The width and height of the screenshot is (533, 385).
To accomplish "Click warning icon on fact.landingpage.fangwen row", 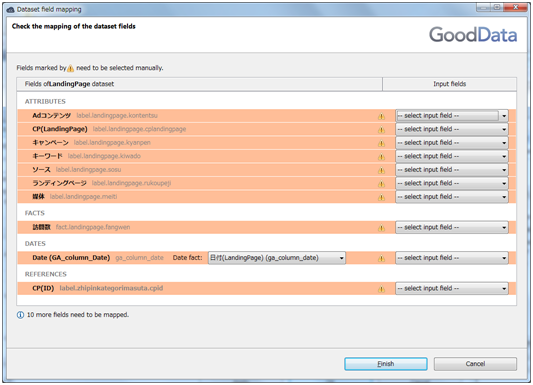I will pyautogui.click(x=381, y=228).
